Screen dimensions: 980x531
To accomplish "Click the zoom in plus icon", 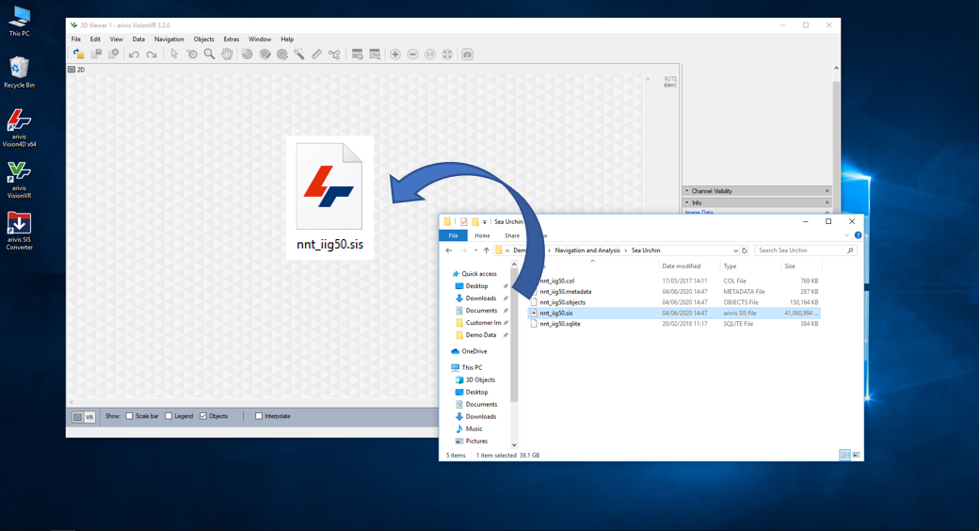I will pos(395,55).
